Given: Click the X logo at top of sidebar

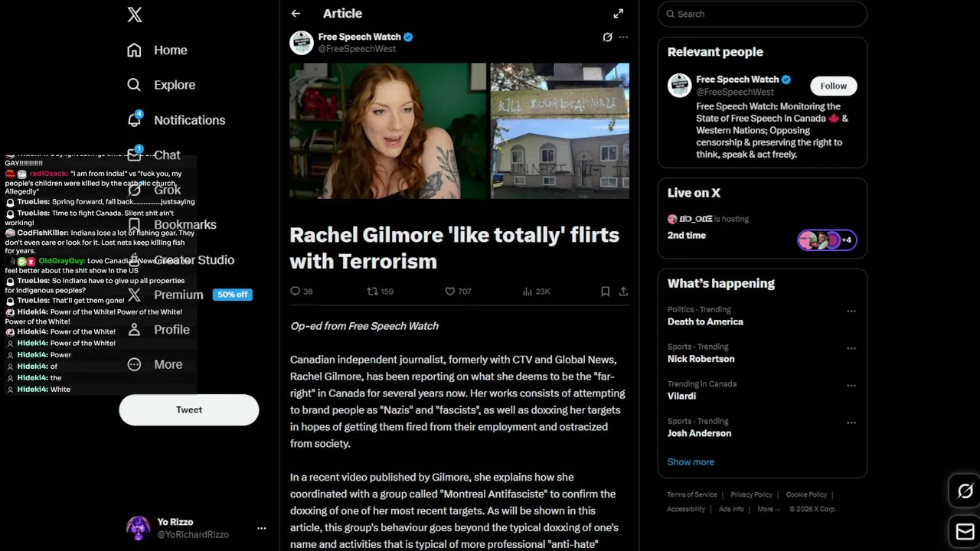Looking at the screenshot, I should pyautogui.click(x=134, y=15).
